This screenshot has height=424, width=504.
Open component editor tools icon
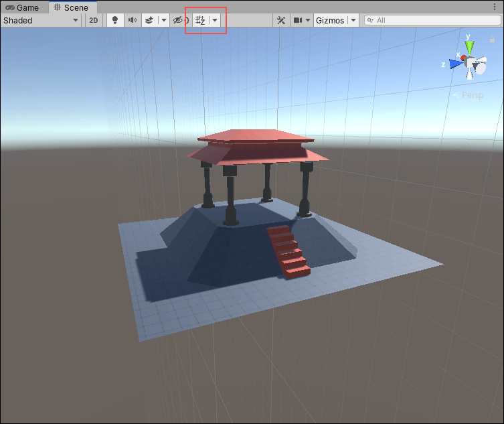pyautogui.click(x=281, y=20)
